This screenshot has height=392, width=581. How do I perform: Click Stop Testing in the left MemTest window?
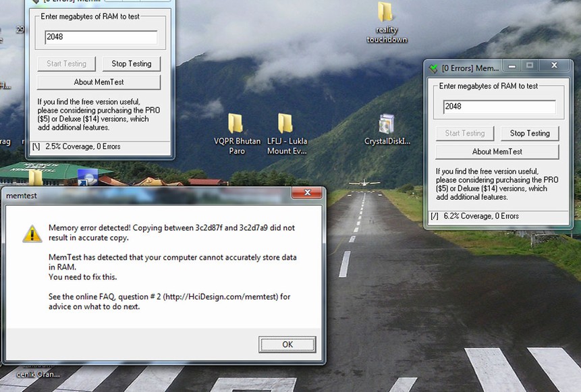(132, 63)
